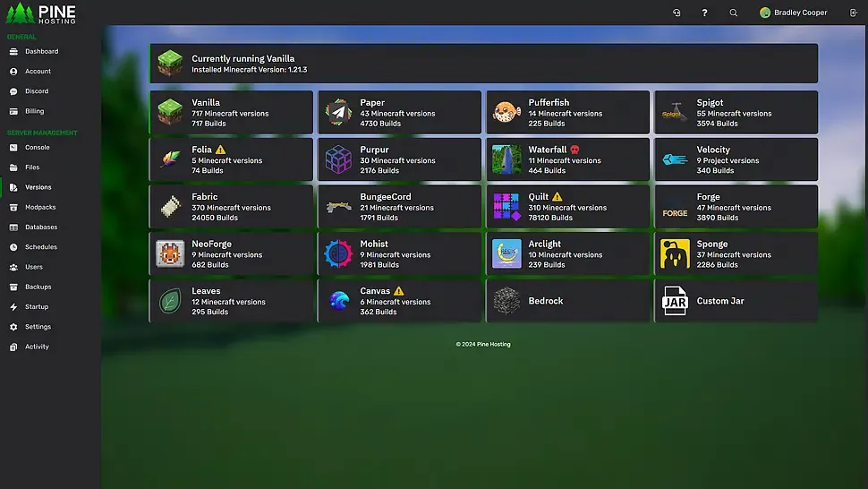Click '24050 Builds' text on Fabric

215,218
